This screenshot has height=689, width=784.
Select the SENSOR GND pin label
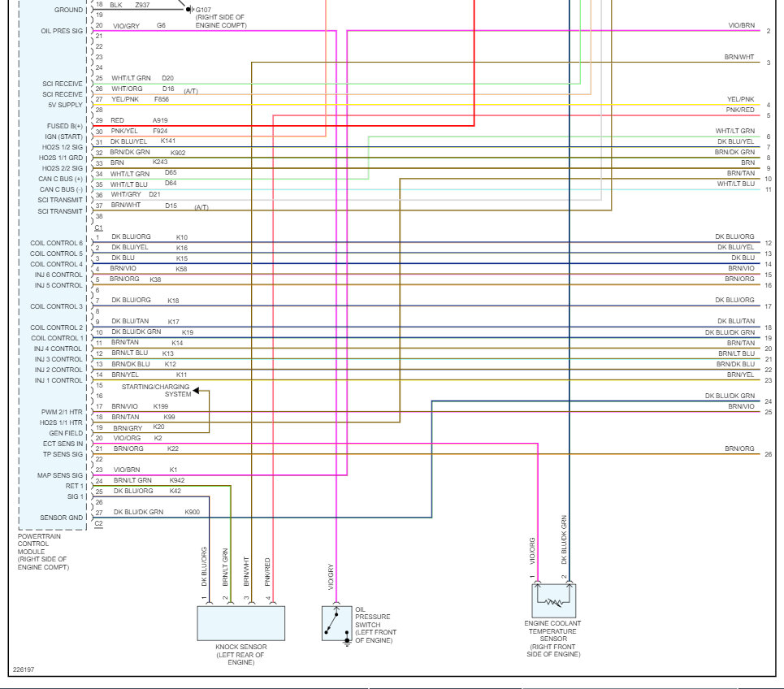click(x=62, y=518)
